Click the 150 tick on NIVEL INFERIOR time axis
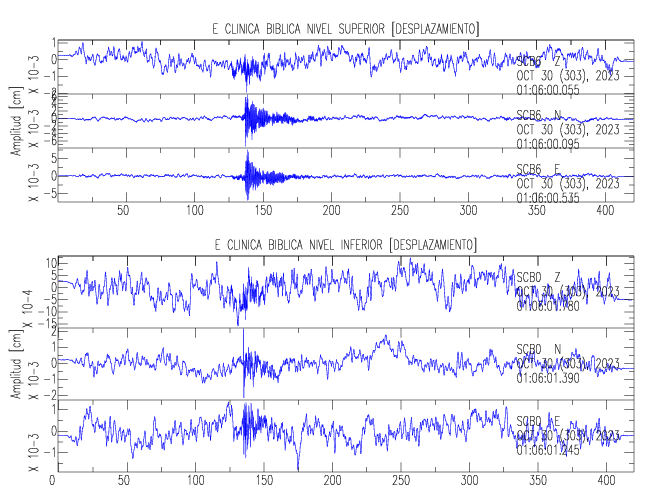 (x=264, y=481)
